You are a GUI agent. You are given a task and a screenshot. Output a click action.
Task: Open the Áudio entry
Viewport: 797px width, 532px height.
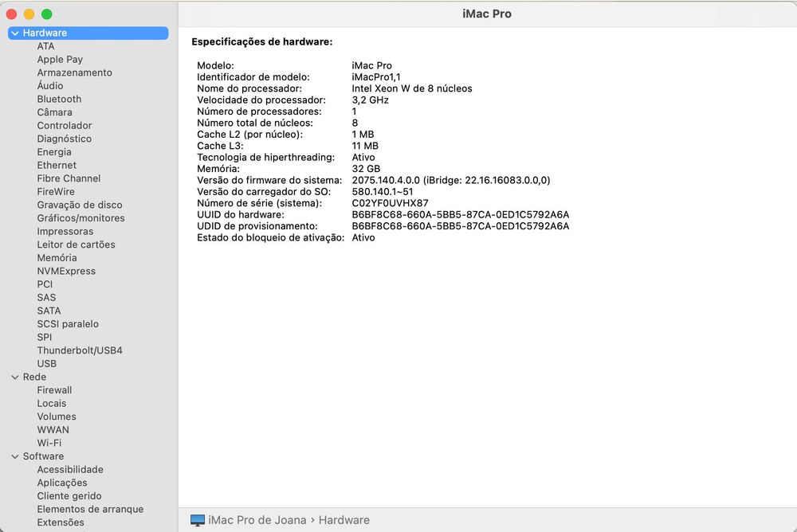tap(49, 86)
